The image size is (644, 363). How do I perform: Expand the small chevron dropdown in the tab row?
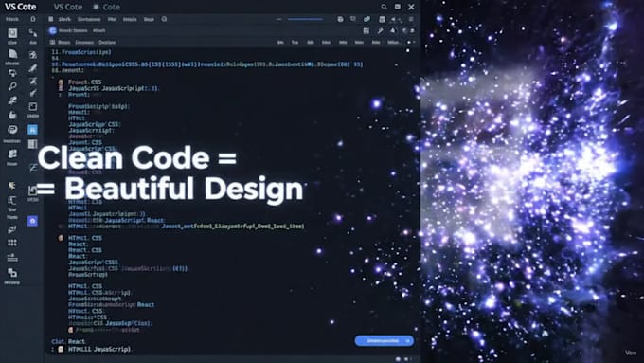413,42
